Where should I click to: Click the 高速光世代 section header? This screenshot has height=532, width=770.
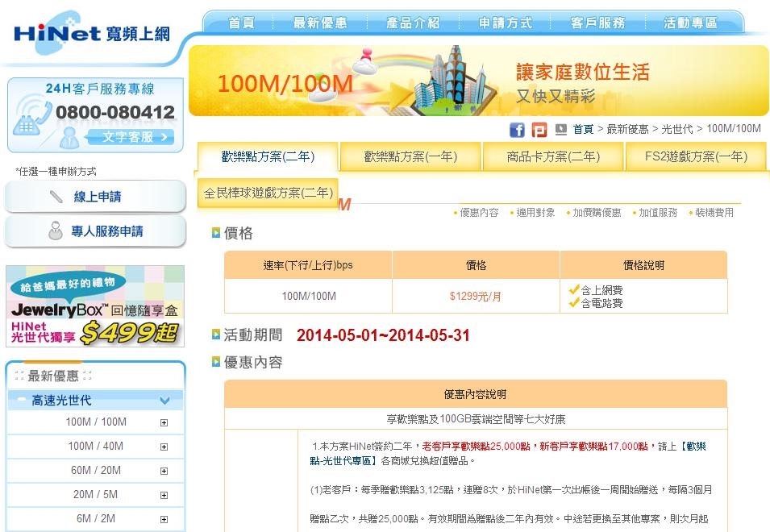pyautogui.click(x=95, y=401)
